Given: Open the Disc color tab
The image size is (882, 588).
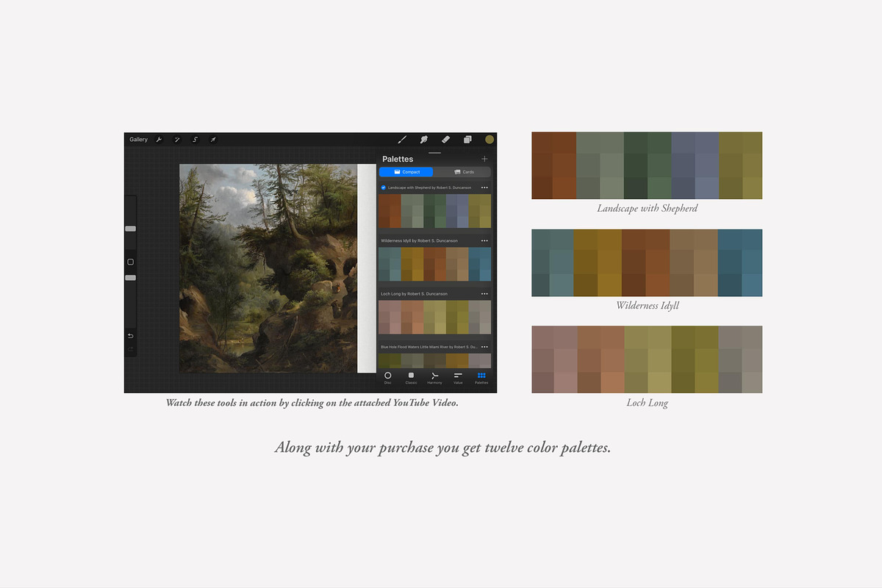Looking at the screenshot, I should (387, 378).
